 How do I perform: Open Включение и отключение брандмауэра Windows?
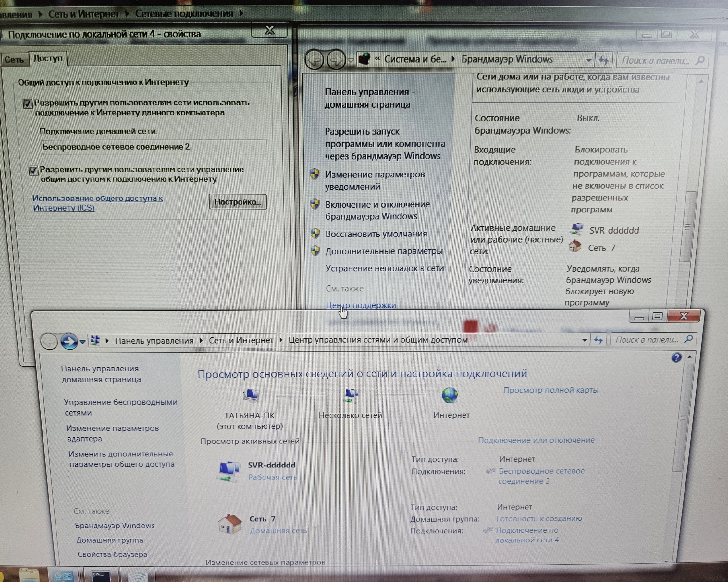pos(377,210)
